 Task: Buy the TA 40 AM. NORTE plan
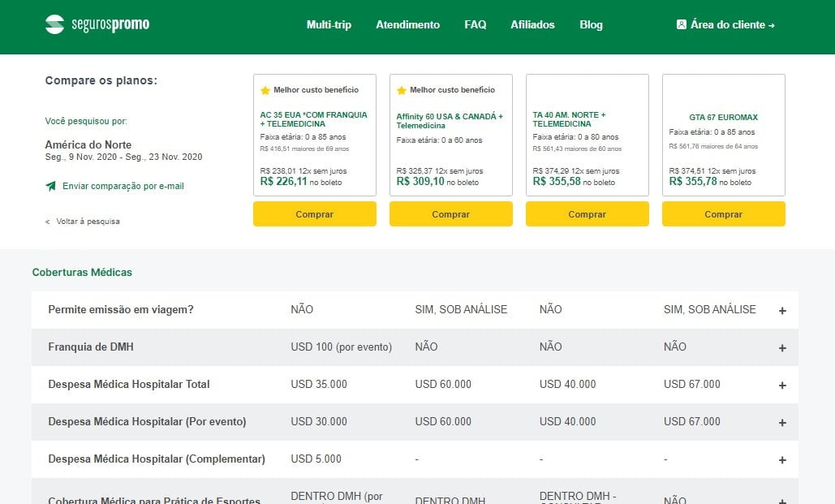pyautogui.click(x=588, y=214)
